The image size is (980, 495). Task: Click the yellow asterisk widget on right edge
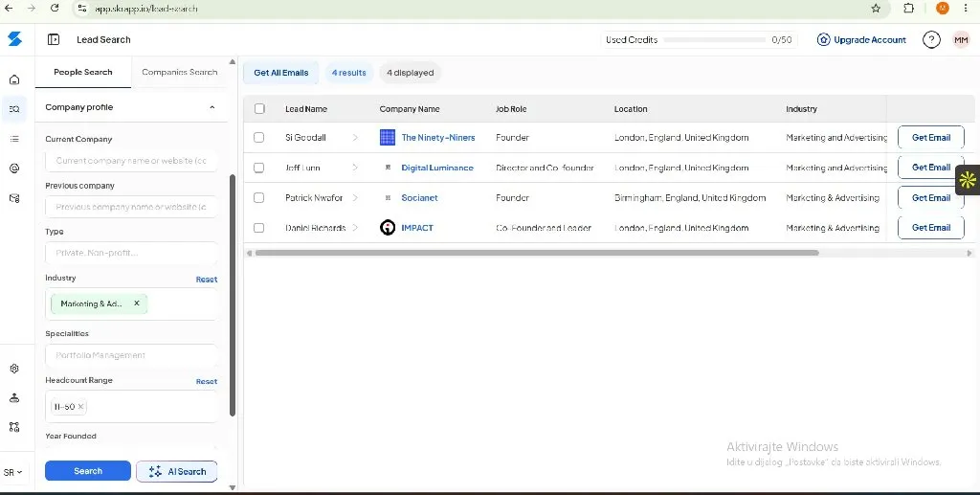[969, 180]
